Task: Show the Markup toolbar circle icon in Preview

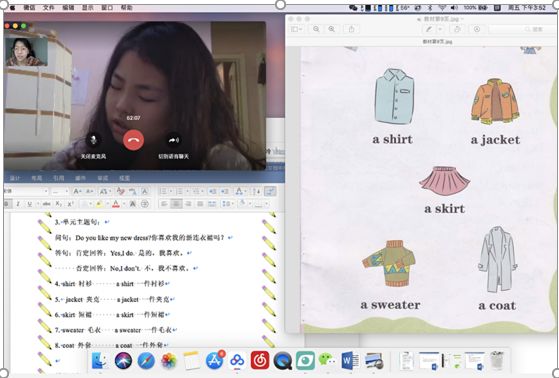Action: [x=477, y=29]
